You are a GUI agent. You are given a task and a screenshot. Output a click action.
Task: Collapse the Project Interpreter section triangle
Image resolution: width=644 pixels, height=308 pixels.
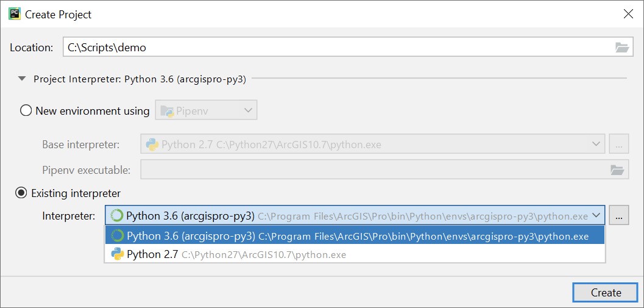pyautogui.click(x=23, y=78)
